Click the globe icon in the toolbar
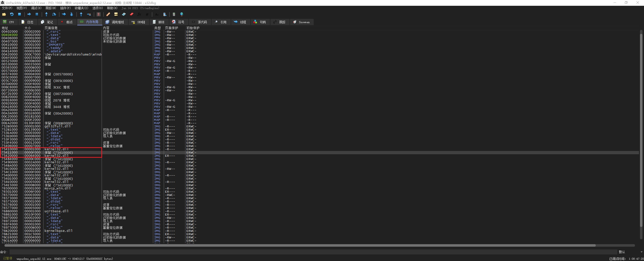 182,14
